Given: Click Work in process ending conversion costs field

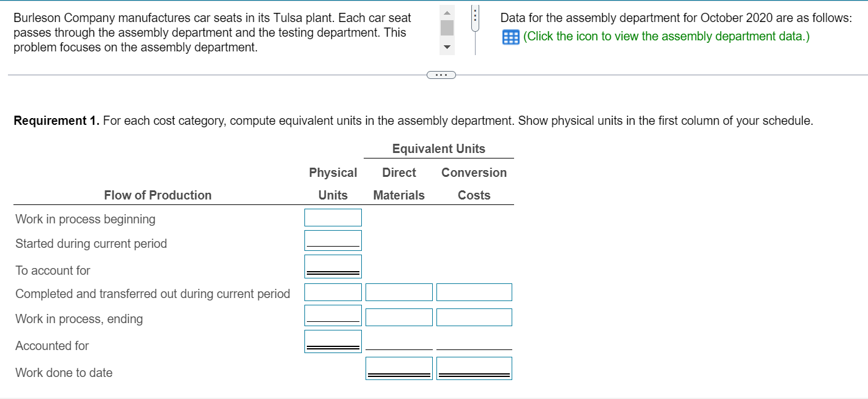Looking at the screenshot, I should (x=474, y=317).
